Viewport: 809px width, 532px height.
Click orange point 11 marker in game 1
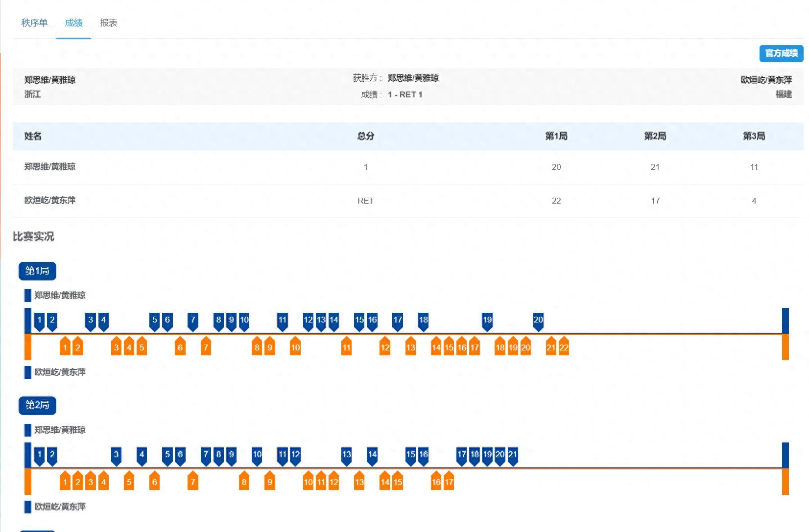pos(346,347)
